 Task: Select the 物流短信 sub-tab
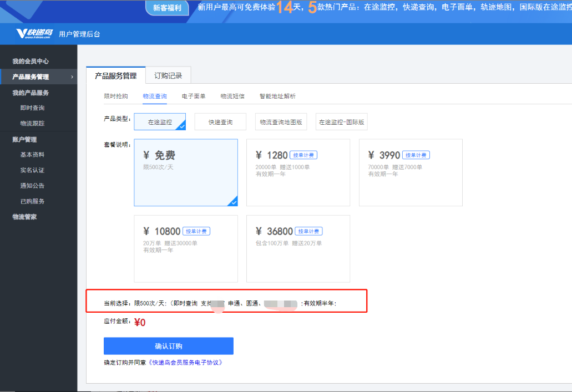[x=232, y=96]
